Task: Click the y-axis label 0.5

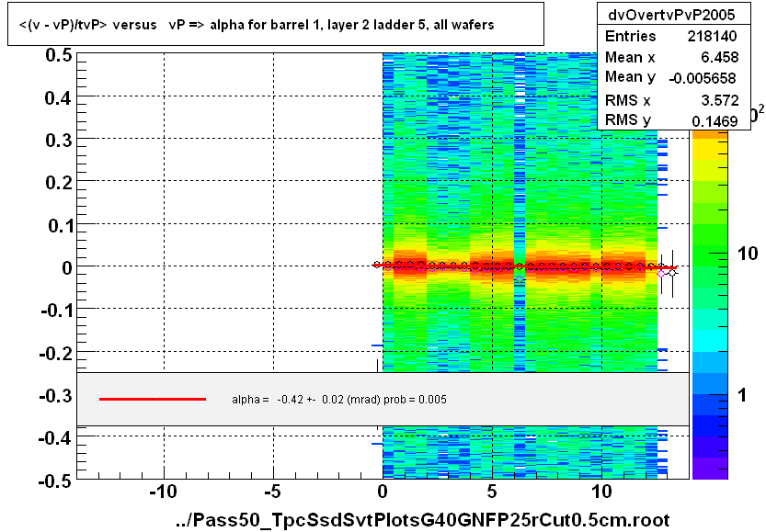Action: point(59,55)
